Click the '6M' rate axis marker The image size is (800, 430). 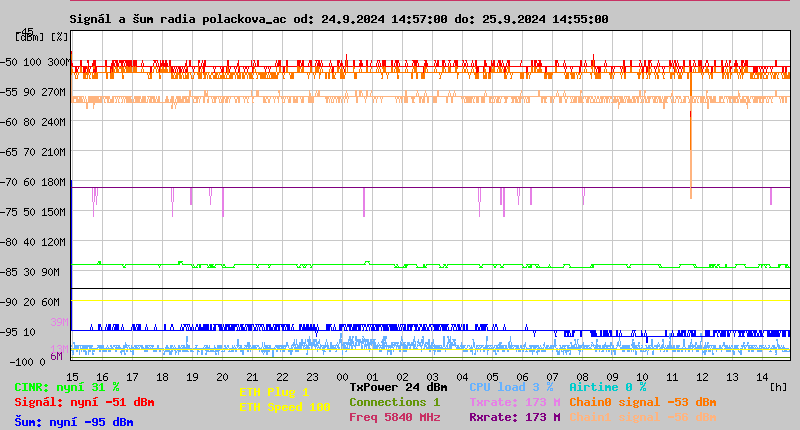tap(57, 356)
